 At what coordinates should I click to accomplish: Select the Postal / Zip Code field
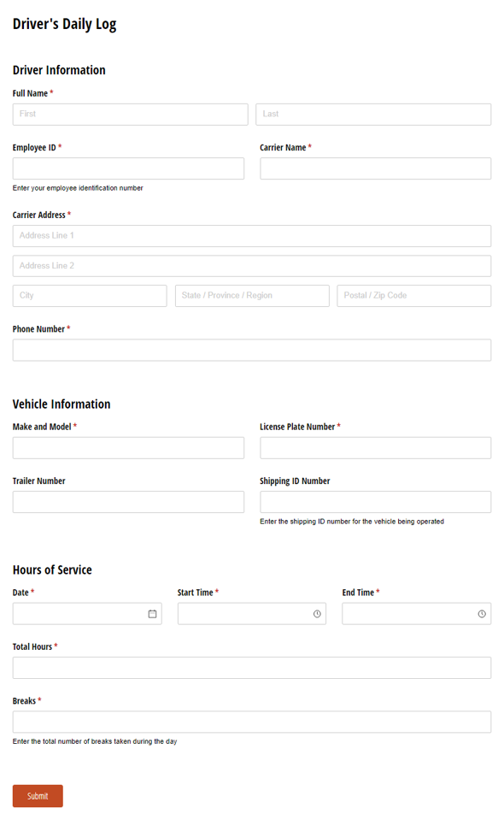(x=414, y=296)
